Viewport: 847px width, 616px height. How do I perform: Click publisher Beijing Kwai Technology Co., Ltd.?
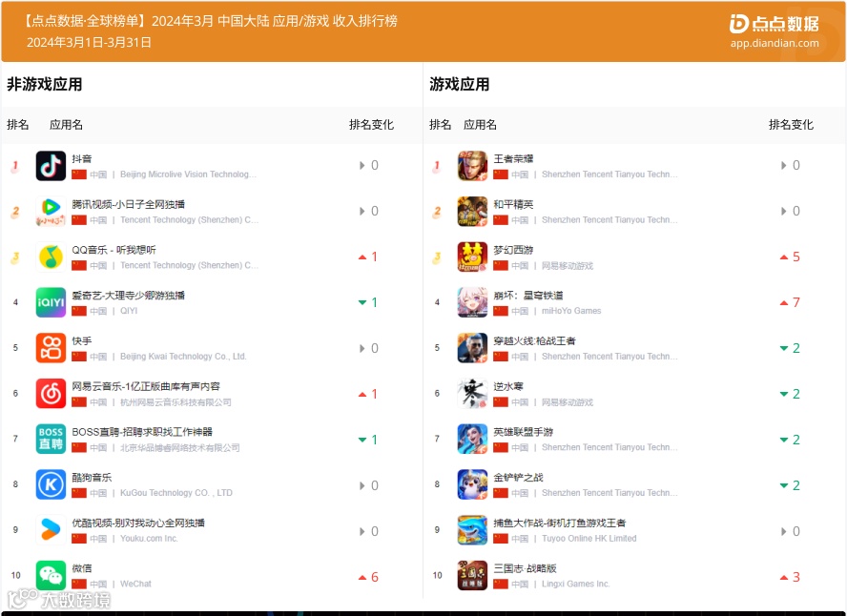183,357
